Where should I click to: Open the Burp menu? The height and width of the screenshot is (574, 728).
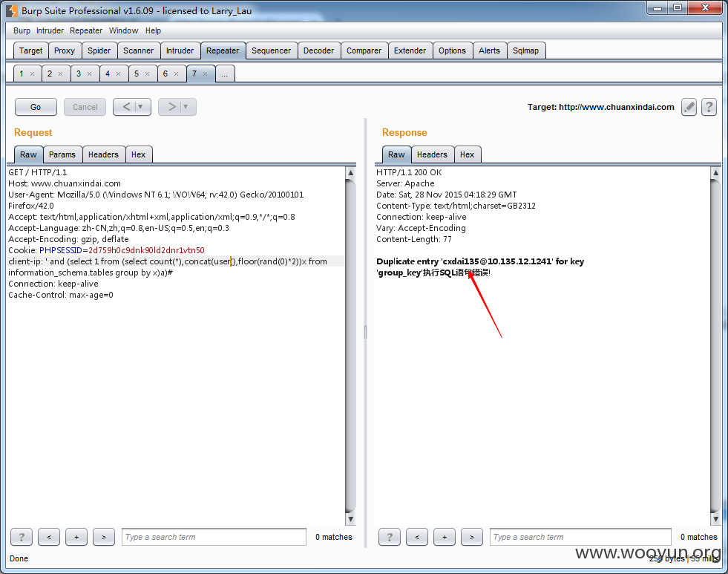coord(22,30)
